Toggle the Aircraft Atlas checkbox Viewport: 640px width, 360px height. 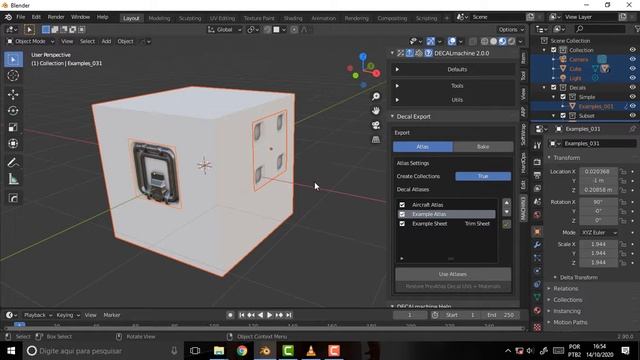coord(402,204)
